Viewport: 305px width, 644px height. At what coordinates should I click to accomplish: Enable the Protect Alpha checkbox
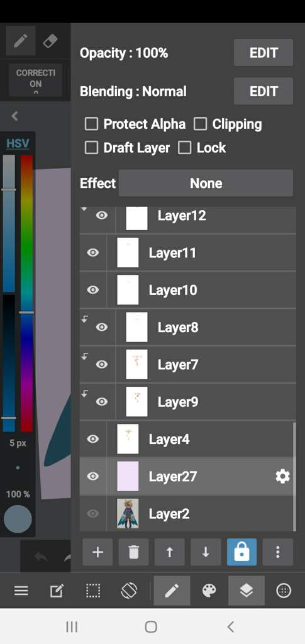[91, 124]
